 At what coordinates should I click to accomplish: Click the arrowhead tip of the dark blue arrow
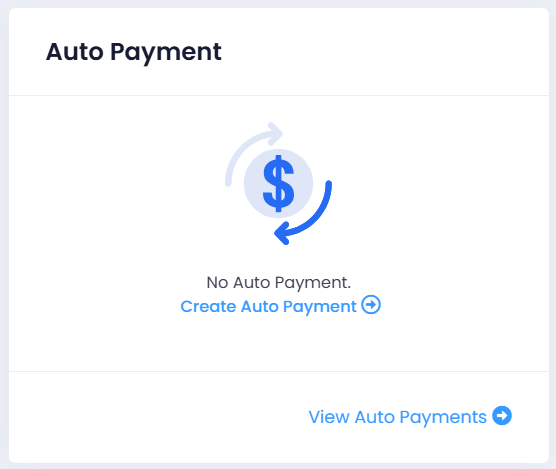pos(281,234)
